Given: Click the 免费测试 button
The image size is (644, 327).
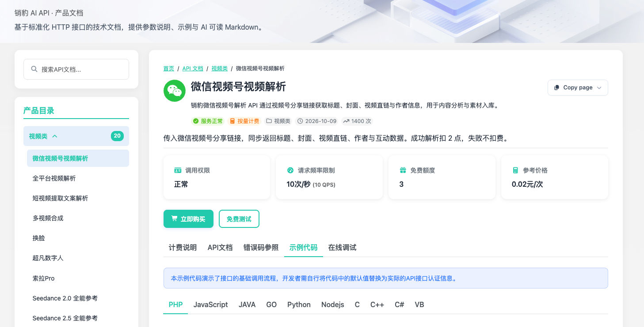Looking at the screenshot, I should [x=239, y=219].
